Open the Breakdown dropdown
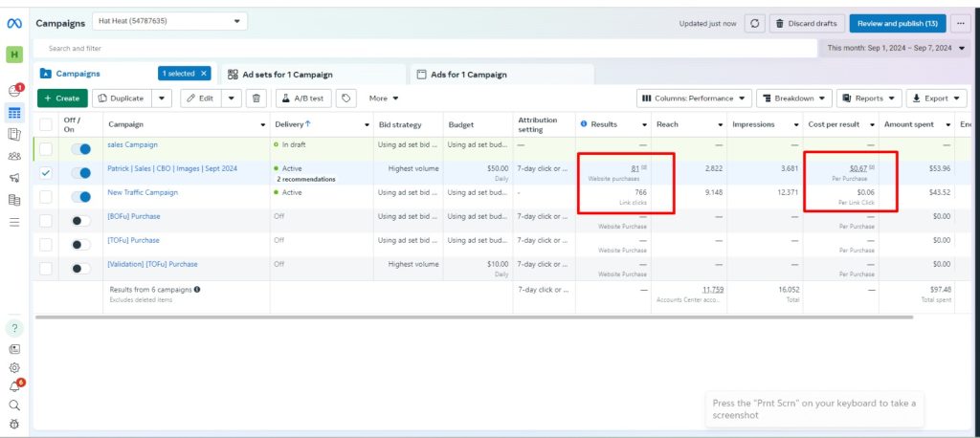 [793, 99]
